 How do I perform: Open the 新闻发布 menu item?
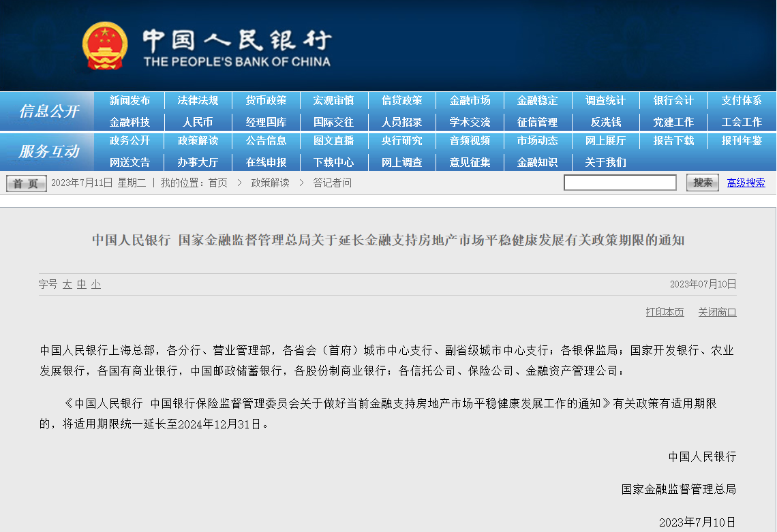click(129, 100)
